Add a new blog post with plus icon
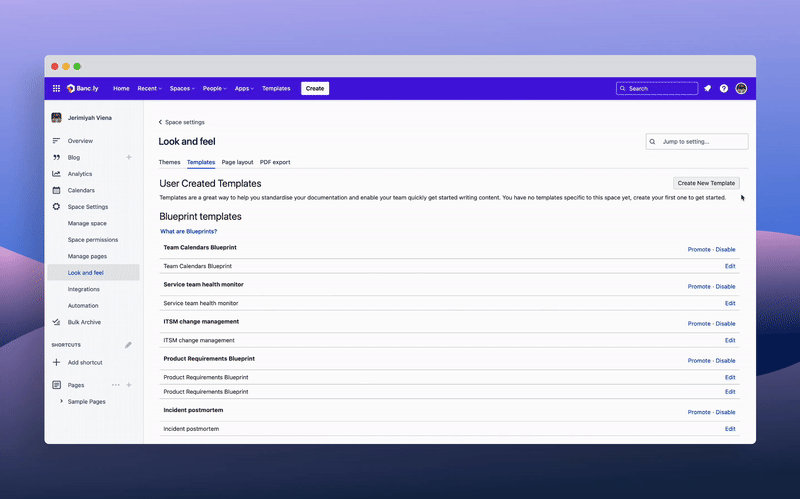 tap(129, 157)
